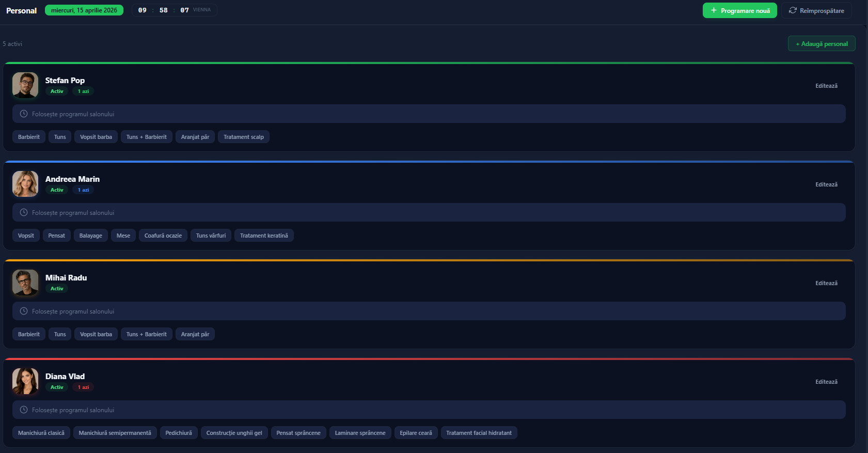The image size is (868, 453).
Task: Click Mihai Radu's avatar picture
Action: point(25,283)
